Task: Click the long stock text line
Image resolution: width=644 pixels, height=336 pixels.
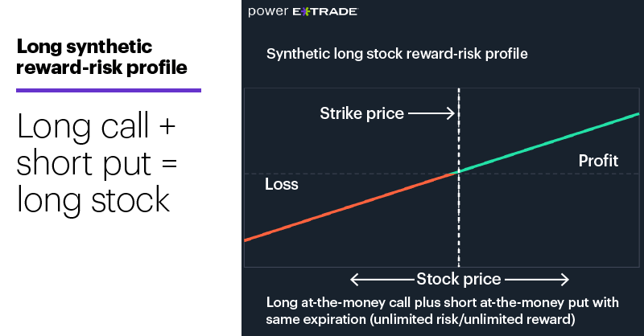Action: coord(93,200)
